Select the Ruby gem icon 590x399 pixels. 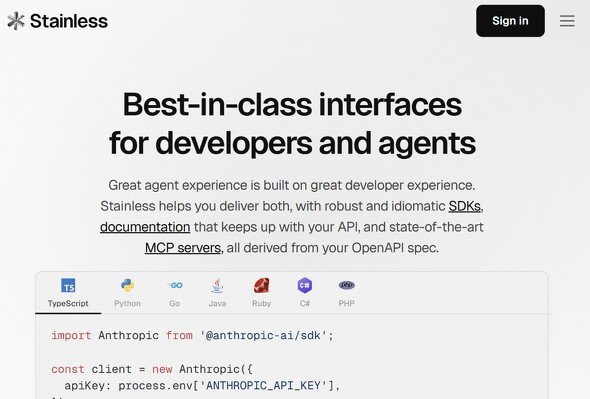pyautogui.click(x=262, y=285)
